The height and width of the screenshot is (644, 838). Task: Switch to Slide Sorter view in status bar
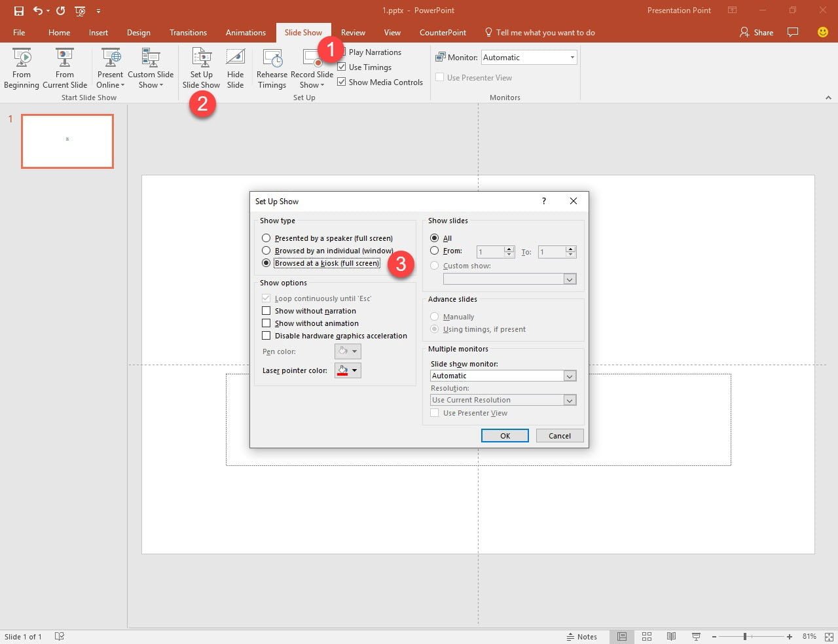point(647,636)
